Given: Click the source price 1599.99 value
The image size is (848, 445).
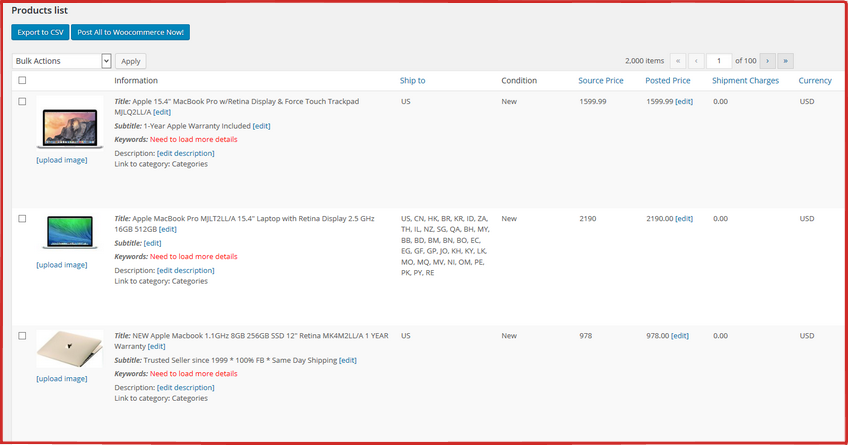Looking at the screenshot, I should 593,102.
